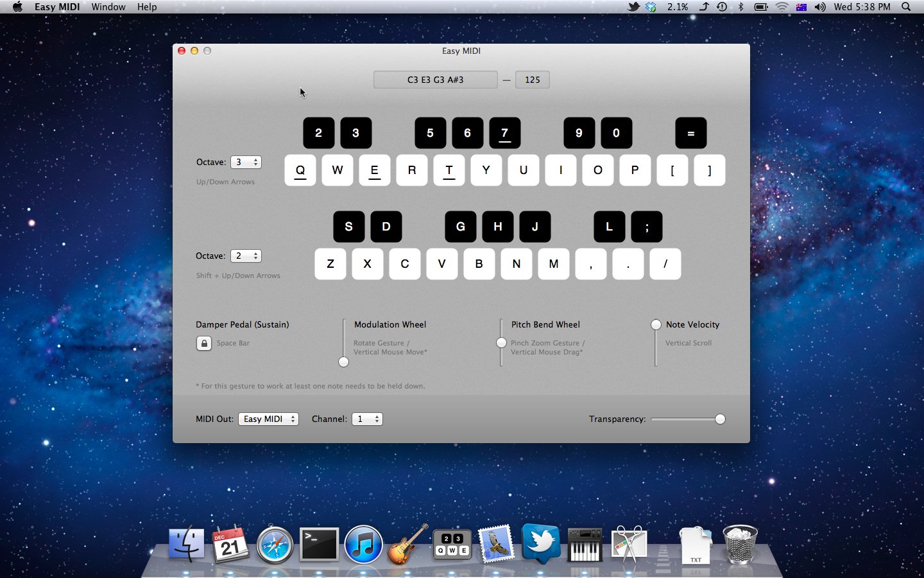The height and width of the screenshot is (578, 924).
Task: Click the "Shift + Up/Down Arrows" hint text
Action: [x=238, y=276]
